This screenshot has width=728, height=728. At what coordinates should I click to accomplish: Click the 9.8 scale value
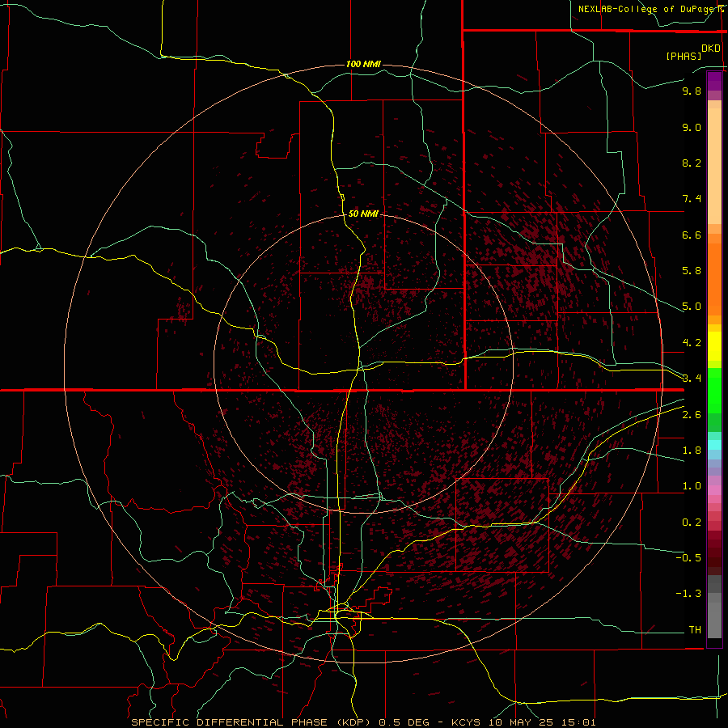point(692,91)
